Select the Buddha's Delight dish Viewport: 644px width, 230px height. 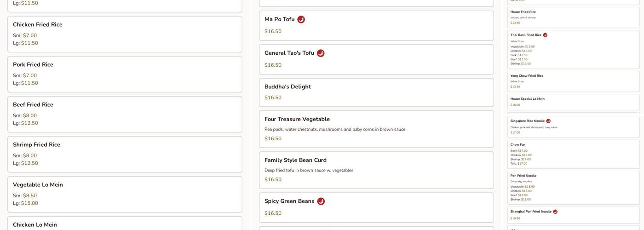coord(287,87)
